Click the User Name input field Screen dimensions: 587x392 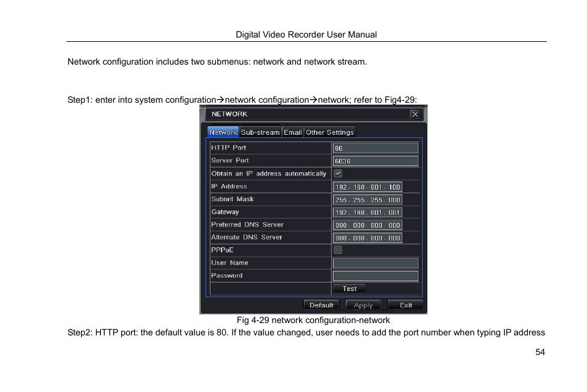(x=375, y=263)
